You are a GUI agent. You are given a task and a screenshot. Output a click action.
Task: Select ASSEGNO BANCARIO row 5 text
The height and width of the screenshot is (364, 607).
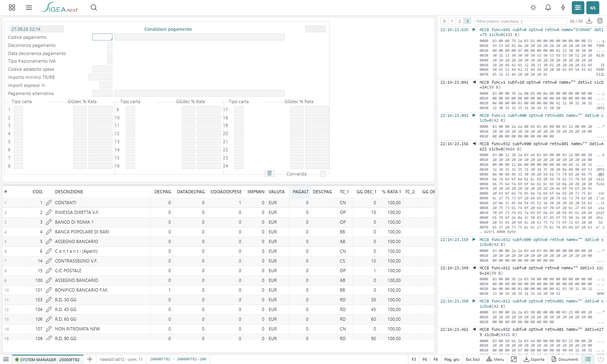click(x=76, y=241)
